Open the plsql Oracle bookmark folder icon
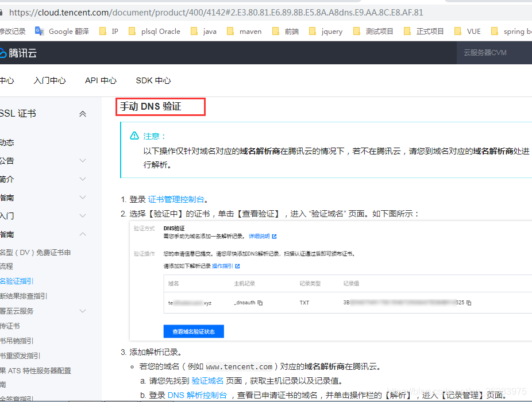 click(x=132, y=32)
